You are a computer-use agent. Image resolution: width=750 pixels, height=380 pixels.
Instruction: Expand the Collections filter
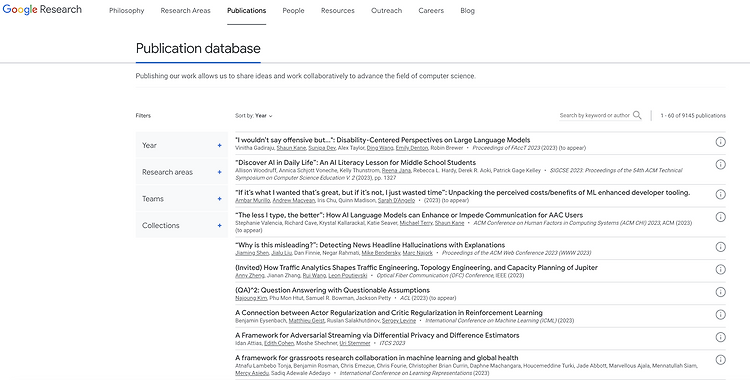(x=181, y=225)
